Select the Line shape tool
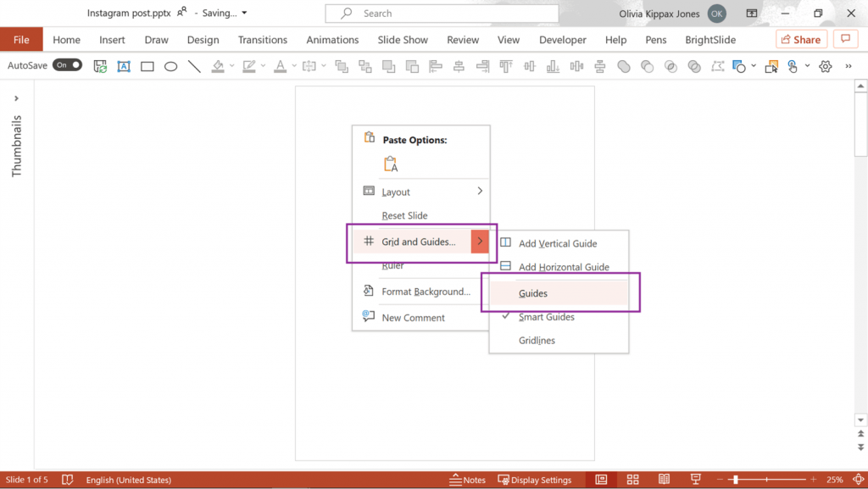The width and height of the screenshot is (868, 489). [x=194, y=66]
